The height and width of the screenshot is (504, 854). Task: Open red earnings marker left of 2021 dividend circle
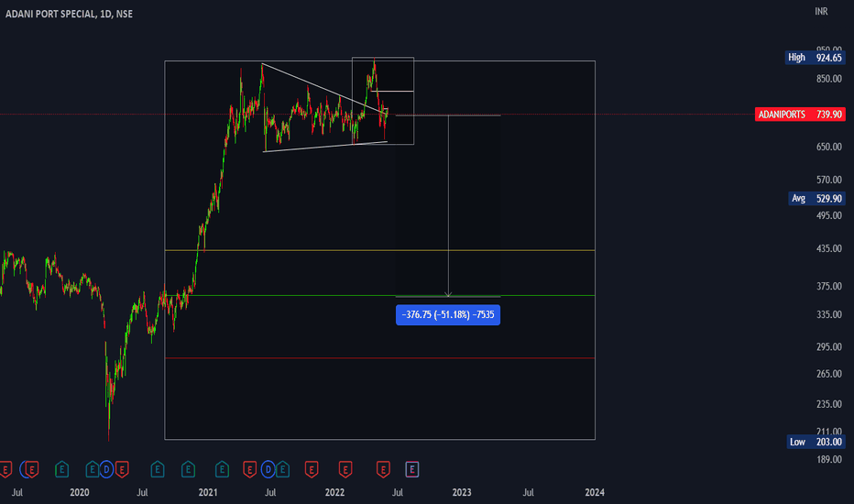pos(249,469)
